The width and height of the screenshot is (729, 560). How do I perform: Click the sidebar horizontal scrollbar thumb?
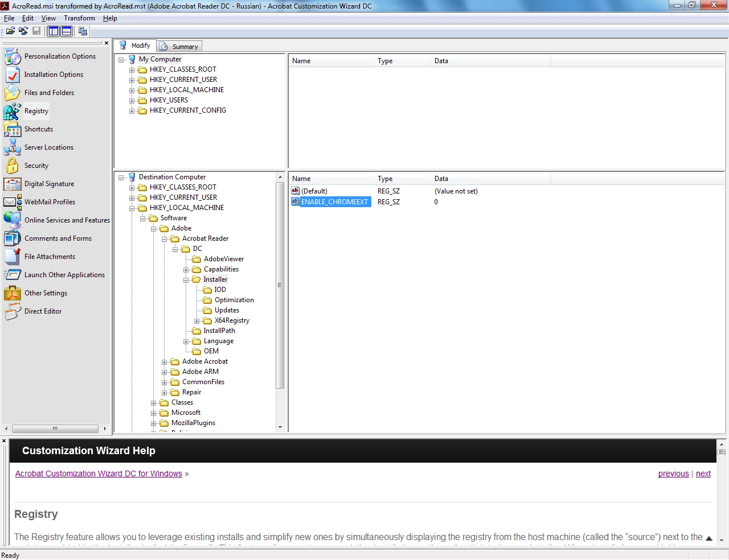[55, 429]
